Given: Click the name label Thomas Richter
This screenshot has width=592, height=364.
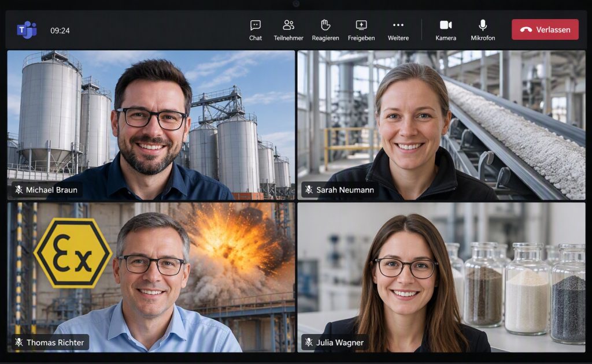Looking at the screenshot, I should point(55,343).
